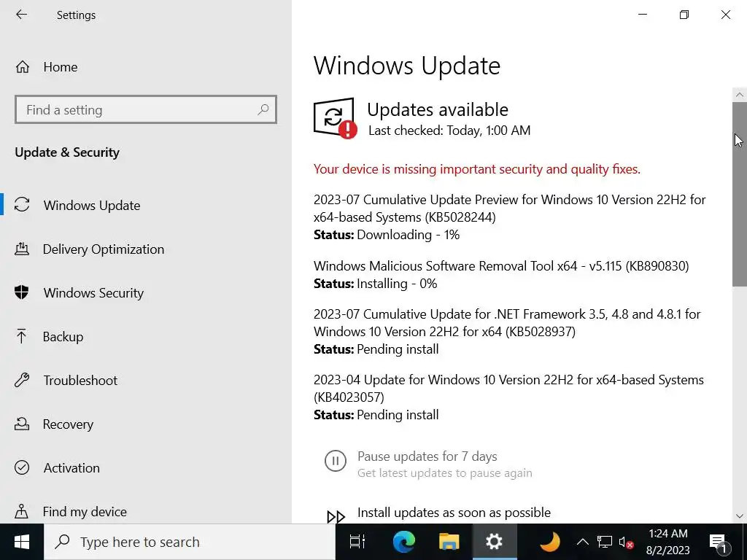Open the Windows Start button

(x=22, y=542)
